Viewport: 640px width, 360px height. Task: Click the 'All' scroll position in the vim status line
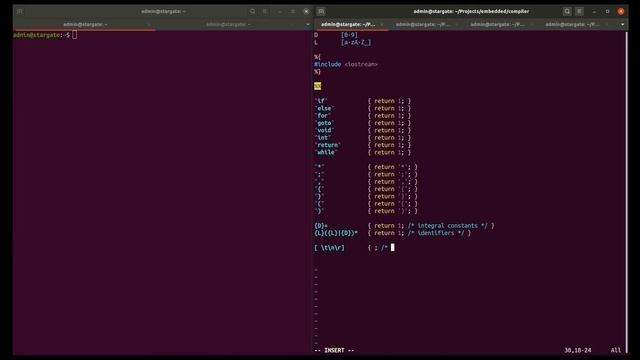tap(616, 350)
